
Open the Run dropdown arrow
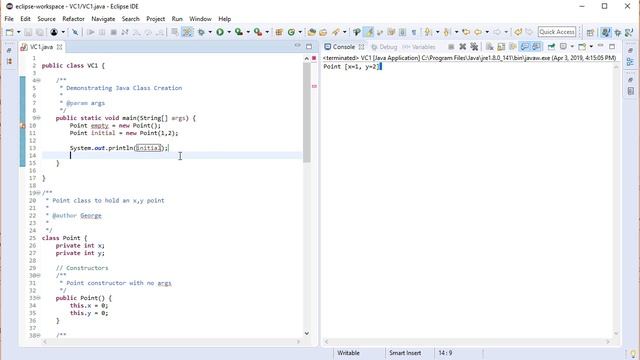(x=229, y=32)
